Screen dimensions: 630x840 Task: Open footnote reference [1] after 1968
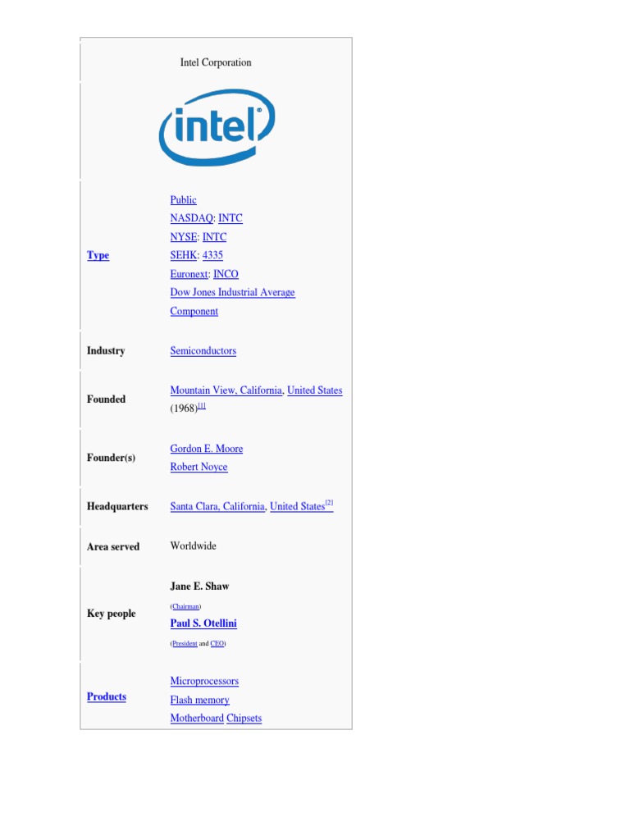tap(202, 406)
